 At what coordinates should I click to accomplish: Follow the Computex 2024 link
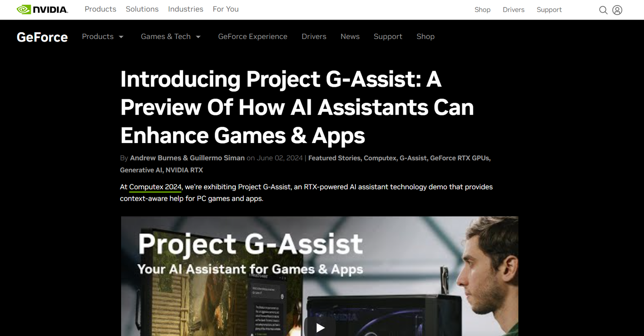pos(155,187)
